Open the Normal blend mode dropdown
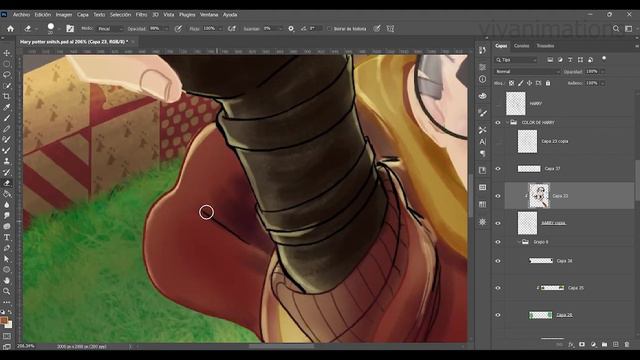The width and height of the screenshot is (640, 360). tap(527, 71)
